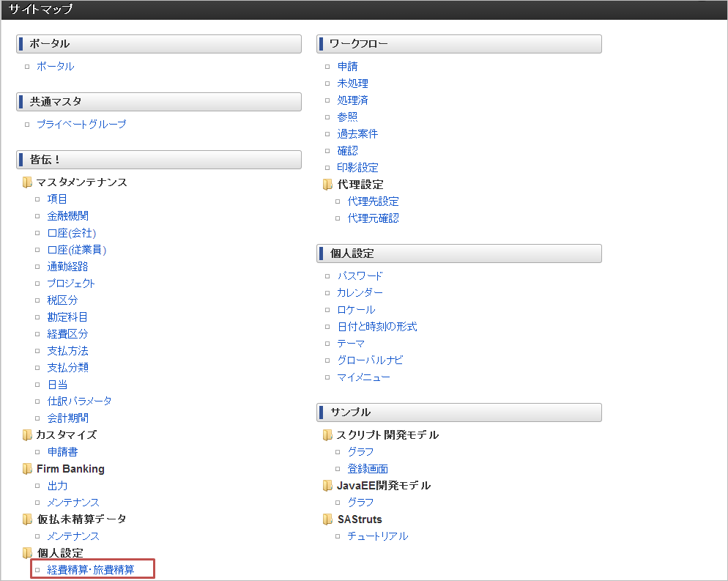The width and height of the screenshot is (728, 581).
Task: Open グラフ link under スクリプト開発モデル
Action: pyautogui.click(x=361, y=452)
